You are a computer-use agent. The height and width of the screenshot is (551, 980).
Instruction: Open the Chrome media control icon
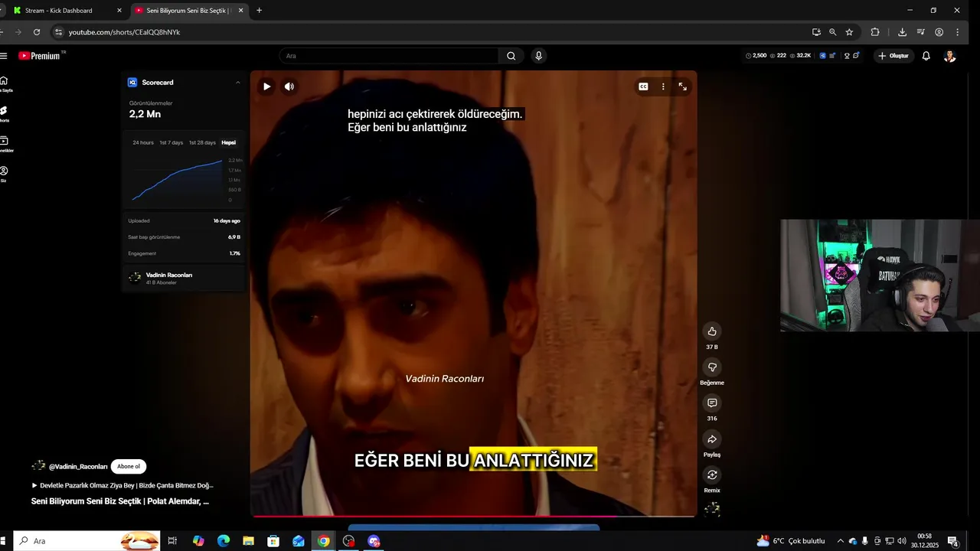pos(920,32)
